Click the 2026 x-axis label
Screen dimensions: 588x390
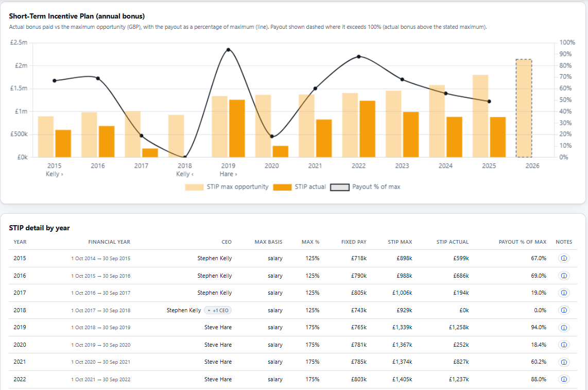pos(532,165)
